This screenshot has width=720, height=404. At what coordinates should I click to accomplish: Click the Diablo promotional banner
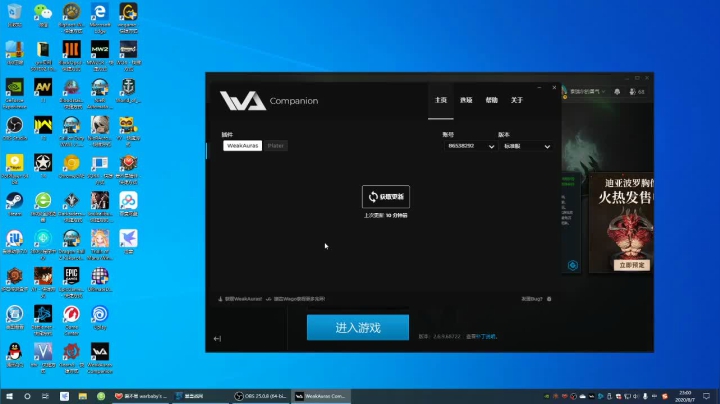[621, 223]
